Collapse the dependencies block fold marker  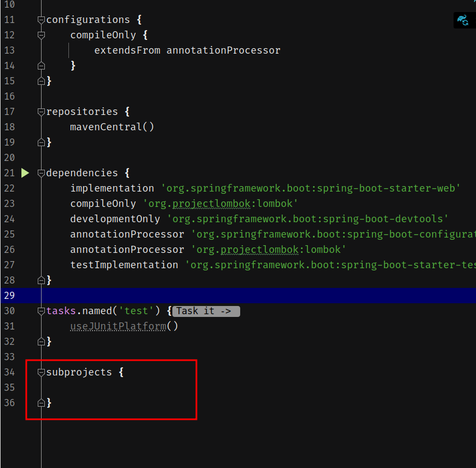tap(41, 173)
